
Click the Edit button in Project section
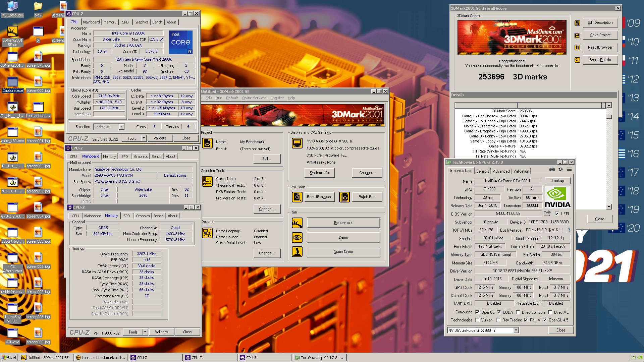point(267,159)
